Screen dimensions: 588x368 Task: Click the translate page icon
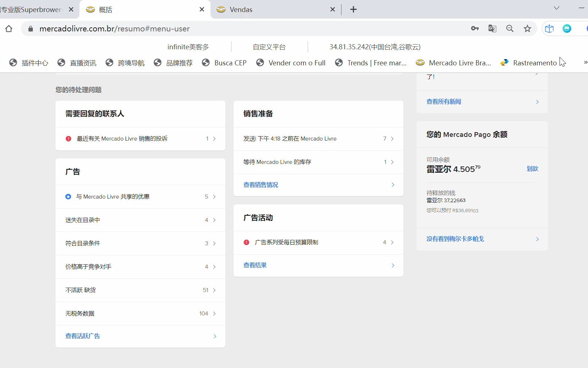coord(492,28)
